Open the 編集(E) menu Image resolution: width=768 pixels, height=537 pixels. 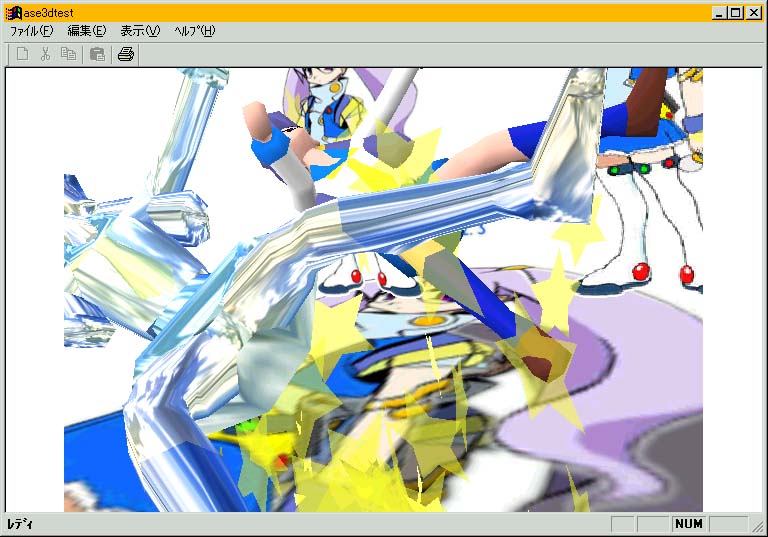tap(87, 31)
